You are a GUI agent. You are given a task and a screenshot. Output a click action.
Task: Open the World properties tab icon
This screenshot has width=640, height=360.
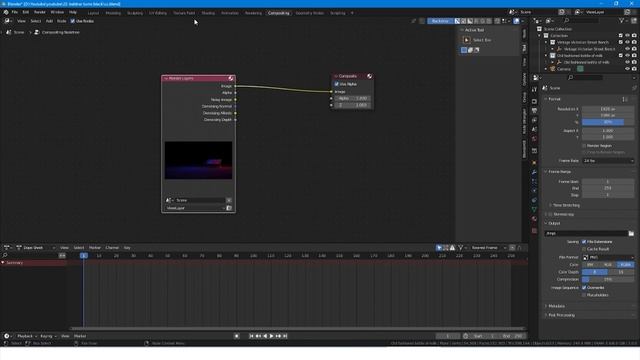pos(534,139)
